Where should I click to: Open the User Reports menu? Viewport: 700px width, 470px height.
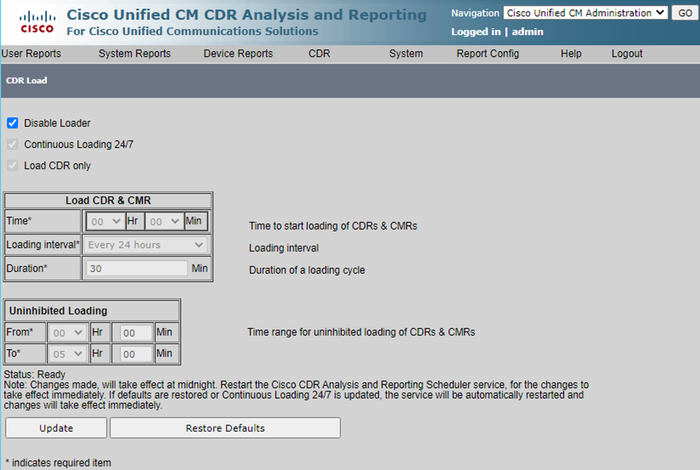click(x=31, y=54)
